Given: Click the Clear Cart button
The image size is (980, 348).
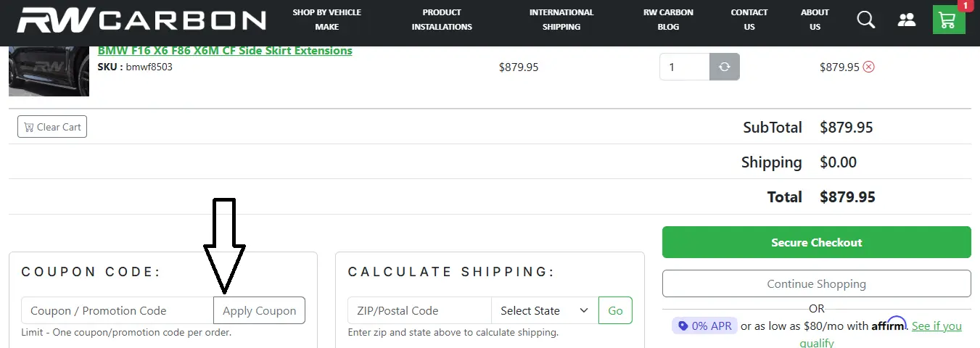Looking at the screenshot, I should click(x=52, y=127).
